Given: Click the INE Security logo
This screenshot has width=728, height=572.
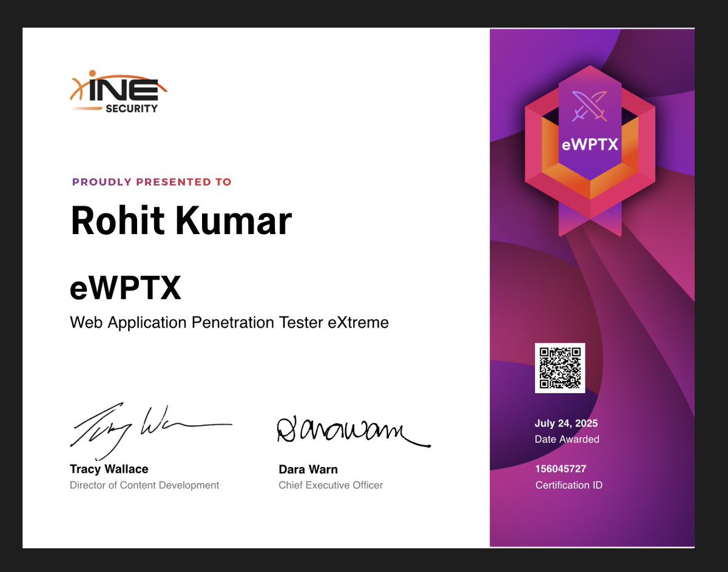Looking at the screenshot, I should coord(118,92).
